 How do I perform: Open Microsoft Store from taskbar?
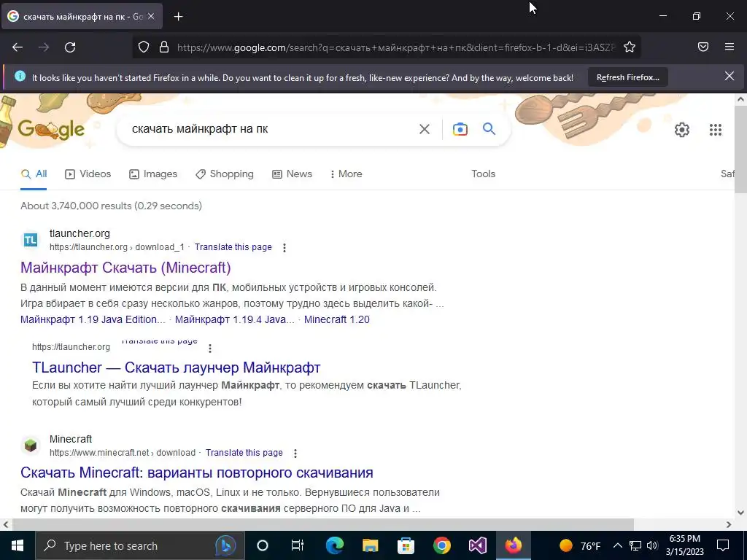click(406, 545)
